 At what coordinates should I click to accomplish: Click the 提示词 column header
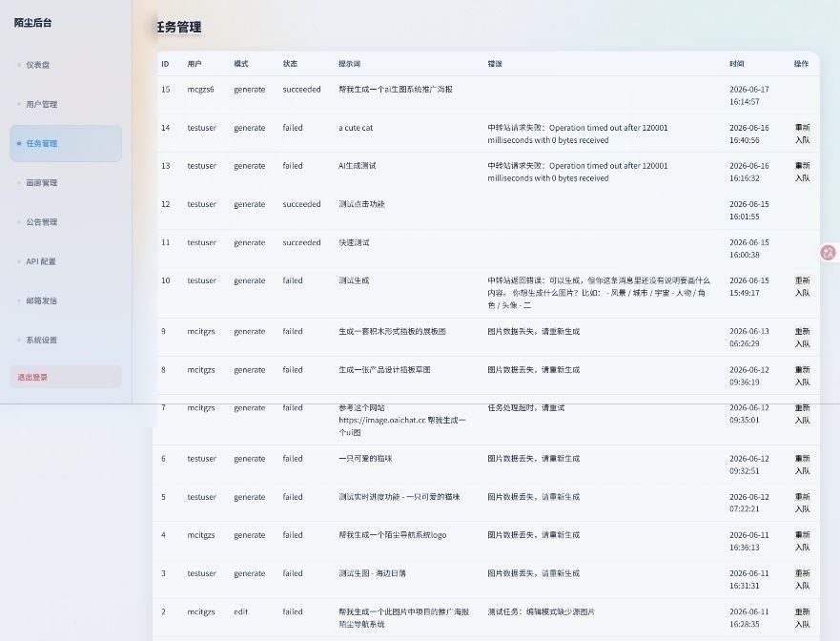[x=349, y=64]
